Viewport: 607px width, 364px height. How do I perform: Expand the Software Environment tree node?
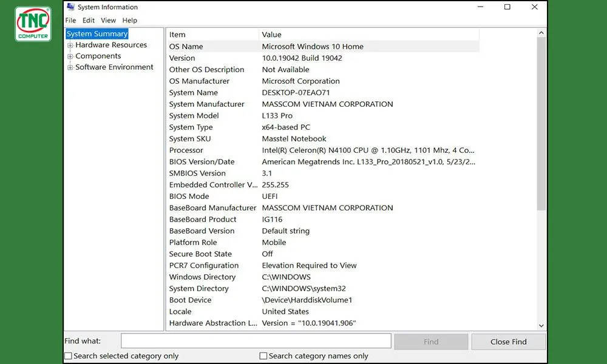[x=70, y=67]
